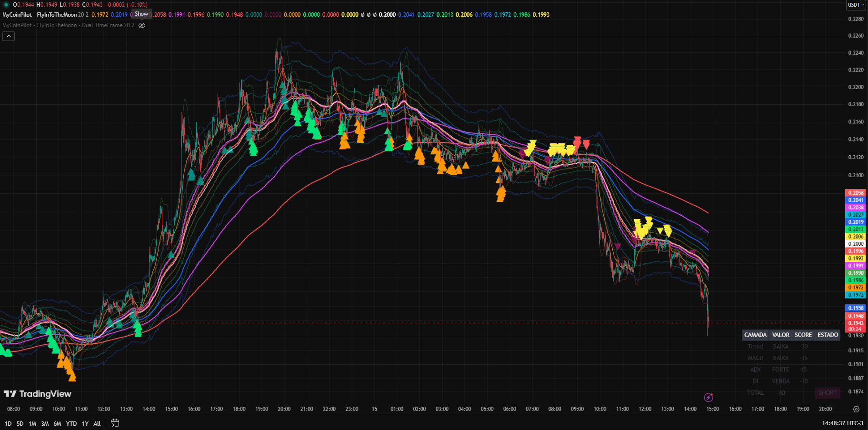Image resolution: width=868 pixels, height=430 pixels.
Task: Click the CAMADA table header
Action: coord(755,335)
